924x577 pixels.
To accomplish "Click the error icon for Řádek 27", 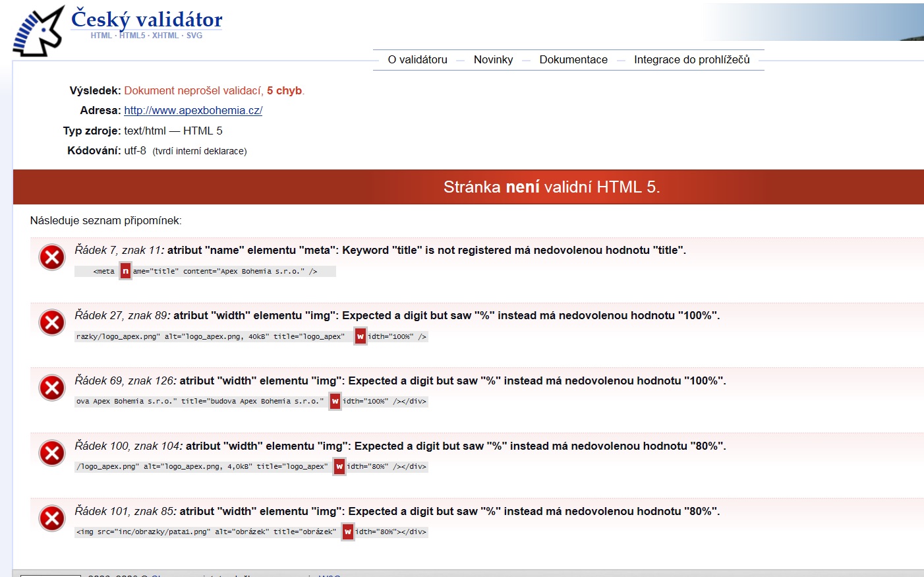I will point(52,322).
